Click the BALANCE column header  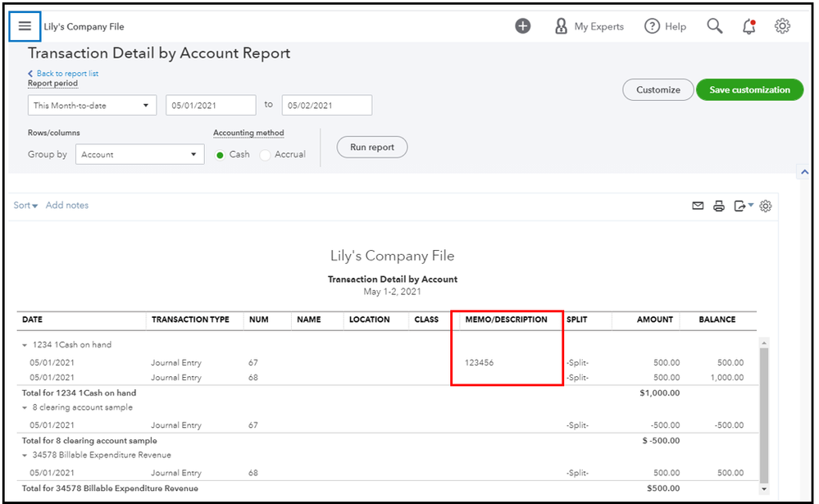coord(717,319)
